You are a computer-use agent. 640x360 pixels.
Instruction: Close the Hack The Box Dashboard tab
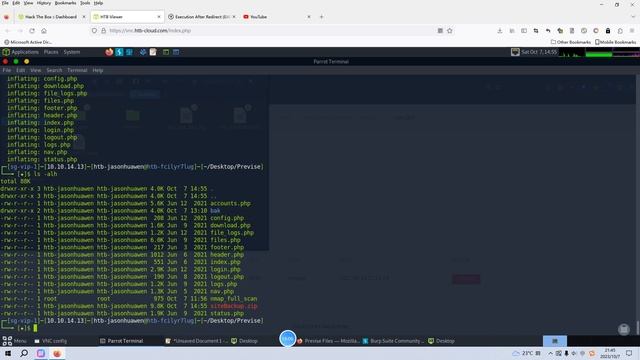[x=84, y=17]
